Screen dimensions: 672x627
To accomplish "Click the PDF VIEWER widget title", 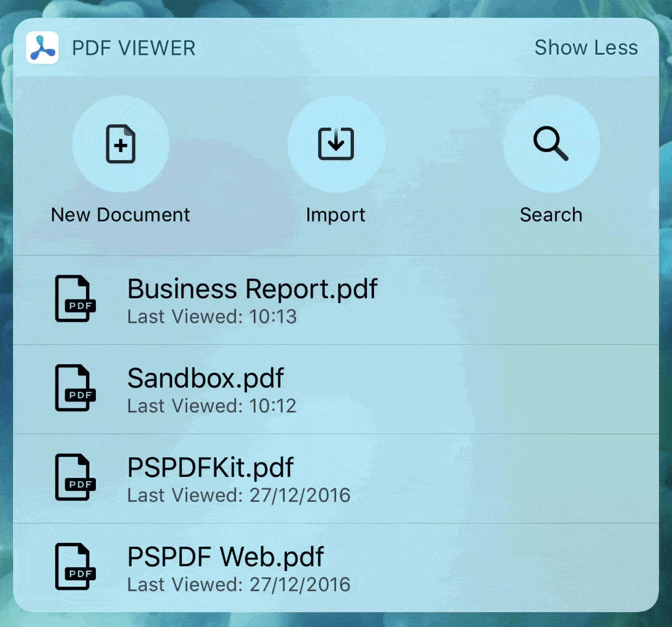I will pos(134,47).
